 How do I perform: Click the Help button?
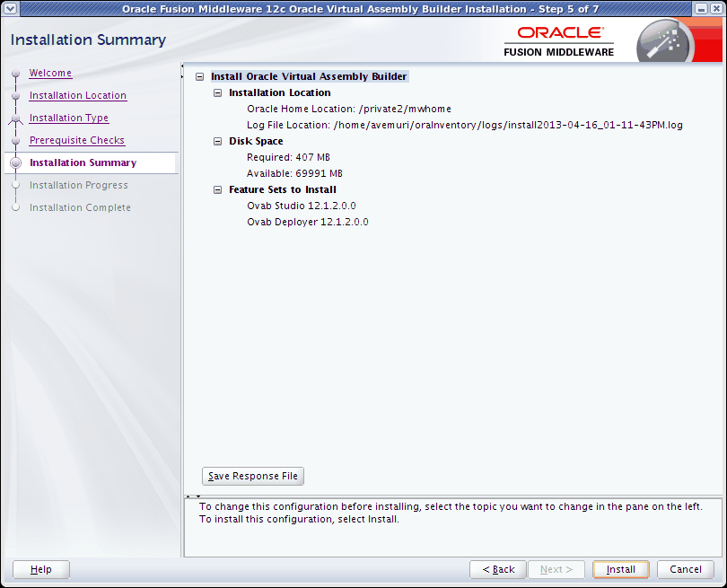click(41, 569)
